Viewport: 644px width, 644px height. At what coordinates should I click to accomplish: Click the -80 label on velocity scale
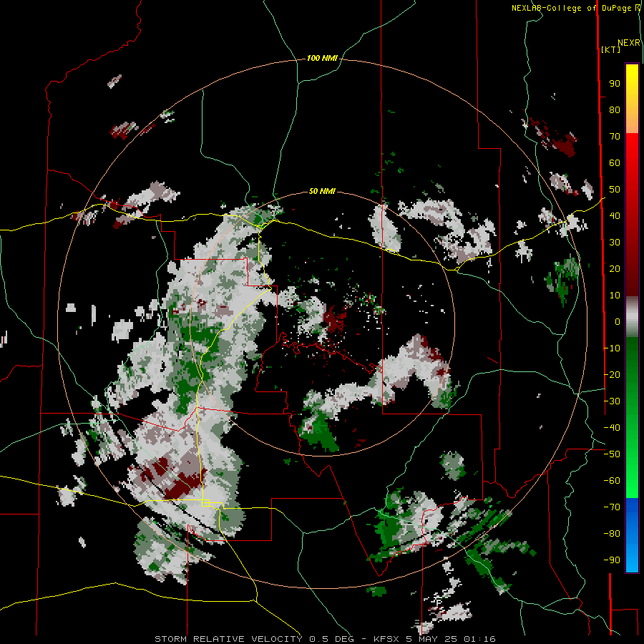[x=612, y=534]
